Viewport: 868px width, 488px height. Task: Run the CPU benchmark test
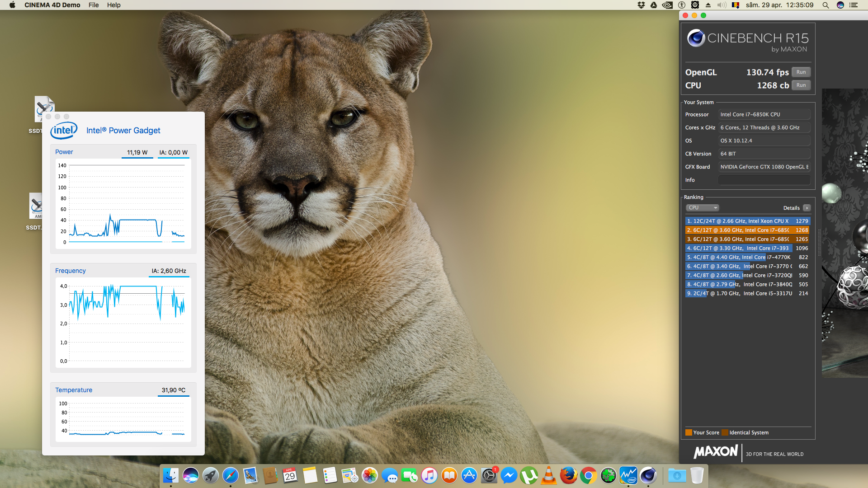coord(801,85)
